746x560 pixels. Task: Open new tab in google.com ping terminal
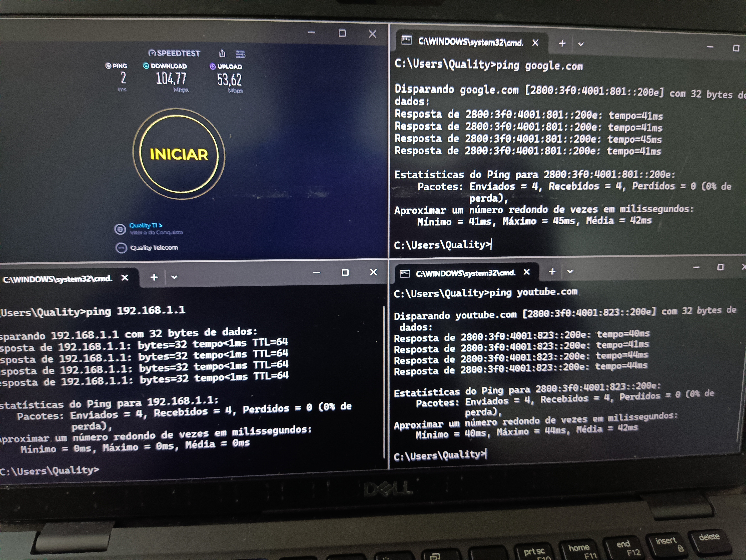tap(562, 44)
